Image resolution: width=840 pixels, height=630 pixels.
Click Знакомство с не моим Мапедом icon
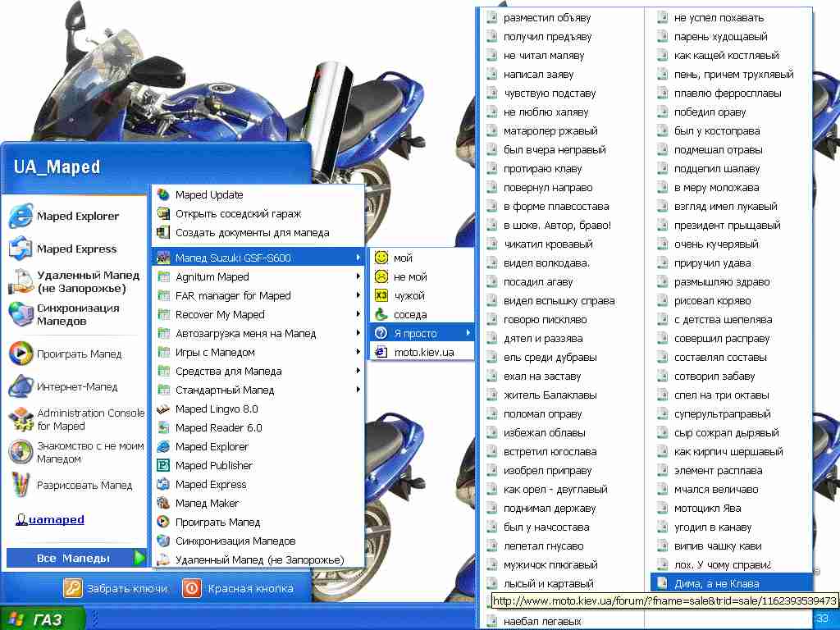21,452
